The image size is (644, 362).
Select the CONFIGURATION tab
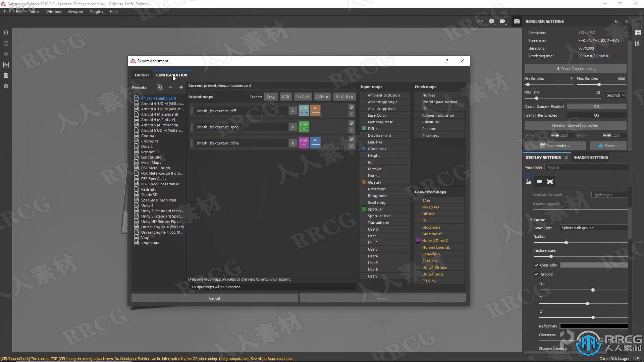click(172, 75)
